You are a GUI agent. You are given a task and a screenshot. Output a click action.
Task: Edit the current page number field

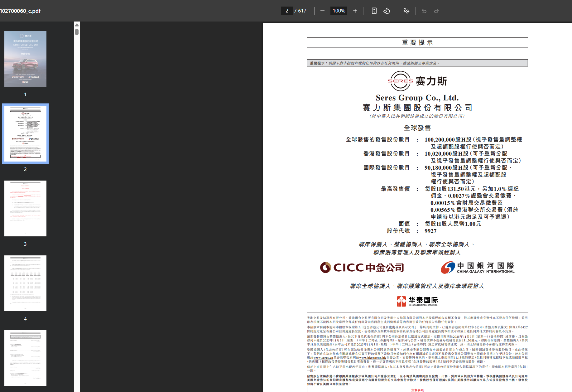[287, 11]
